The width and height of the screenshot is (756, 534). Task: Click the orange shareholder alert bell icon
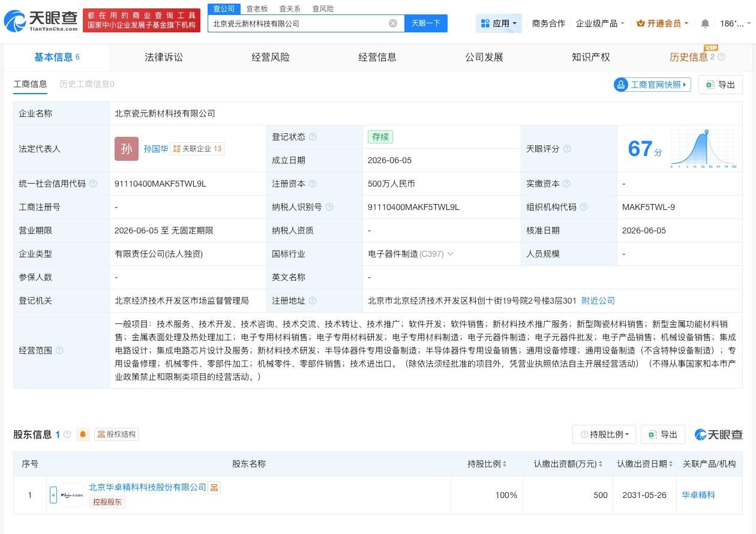83,434
